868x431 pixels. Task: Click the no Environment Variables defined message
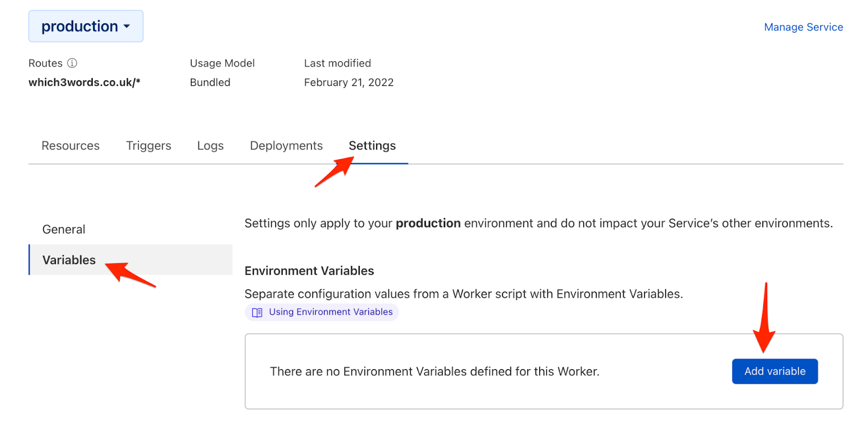coord(435,371)
